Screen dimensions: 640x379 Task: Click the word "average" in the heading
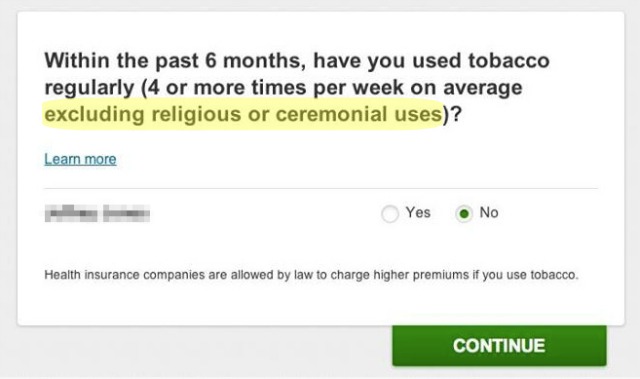482,88
